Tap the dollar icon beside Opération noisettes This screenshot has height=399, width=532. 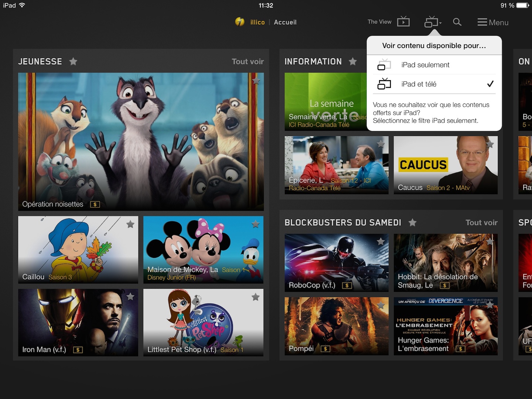[x=95, y=204]
